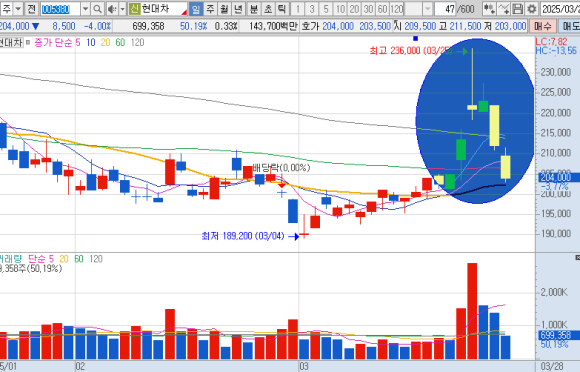580x372 pixels.
Task: Select the 20 interval button
Action: tap(354, 9)
